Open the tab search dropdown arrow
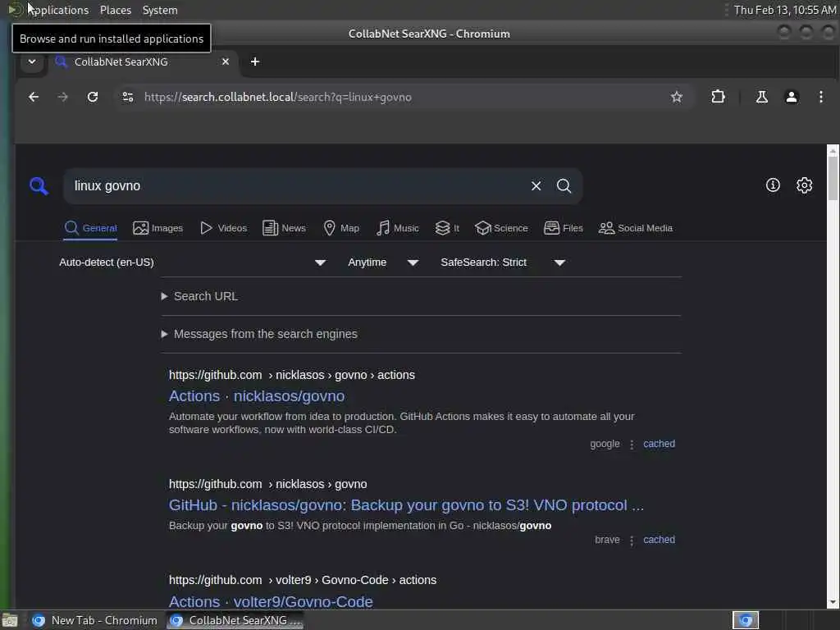Viewport: 840px width, 630px height. tap(32, 62)
